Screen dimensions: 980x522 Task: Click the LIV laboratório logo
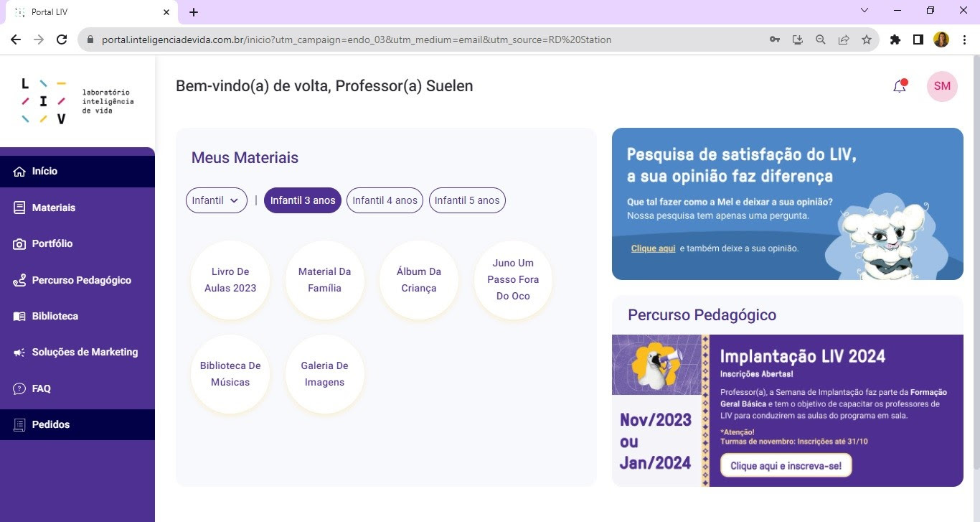pyautogui.click(x=77, y=101)
